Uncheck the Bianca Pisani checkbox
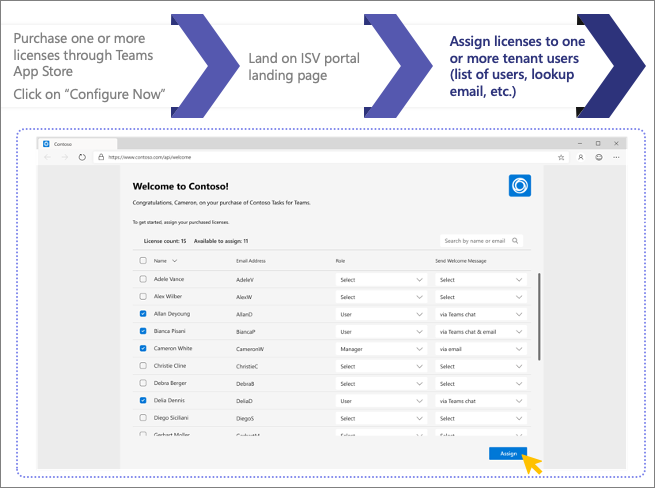Image resolution: width=655 pixels, height=488 pixels. tap(143, 331)
